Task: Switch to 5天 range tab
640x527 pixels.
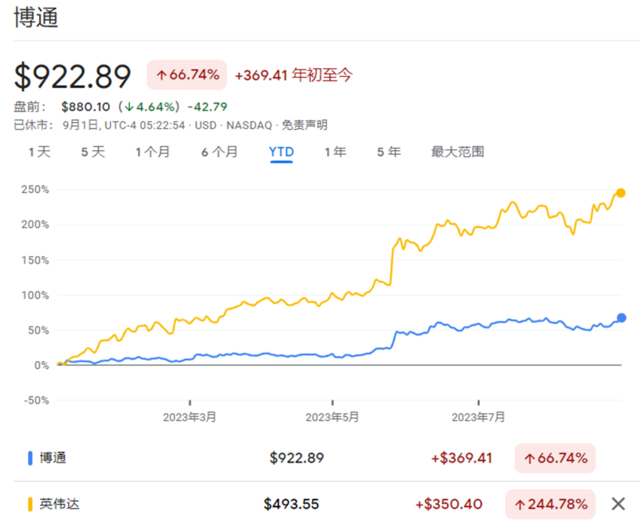Action: (x=92, y=152)
